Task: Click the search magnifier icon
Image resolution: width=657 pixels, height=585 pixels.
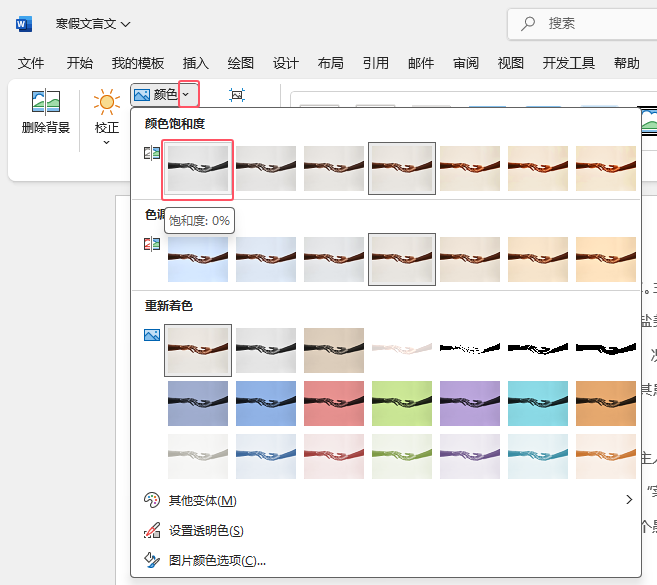Action: [x=528, y=23]
